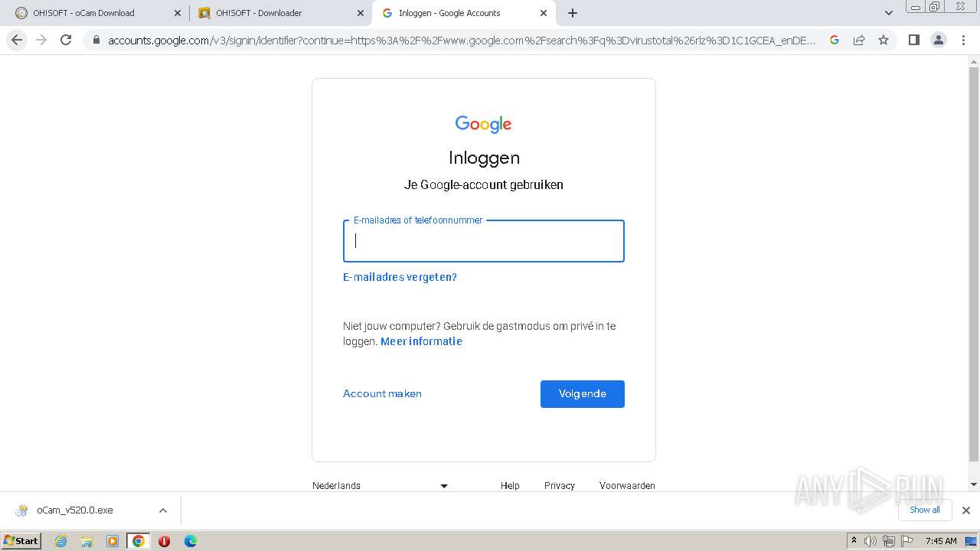Screen dimensions: 980x551
Task: Open the red Opera taskbar icon
Action: pos(164,541)
